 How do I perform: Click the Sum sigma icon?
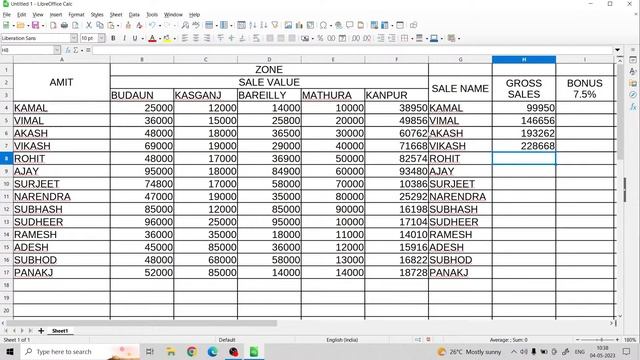[76, 50]
